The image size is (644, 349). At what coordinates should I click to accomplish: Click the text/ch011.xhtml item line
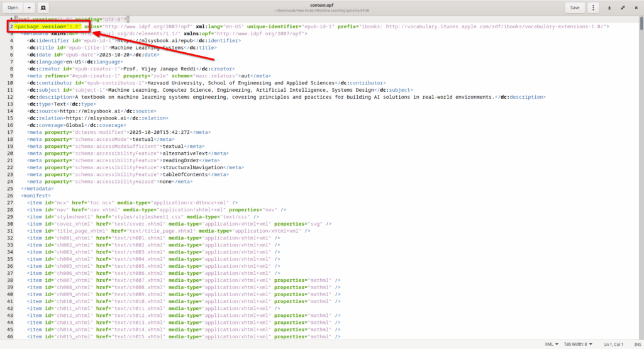point(153,308)
